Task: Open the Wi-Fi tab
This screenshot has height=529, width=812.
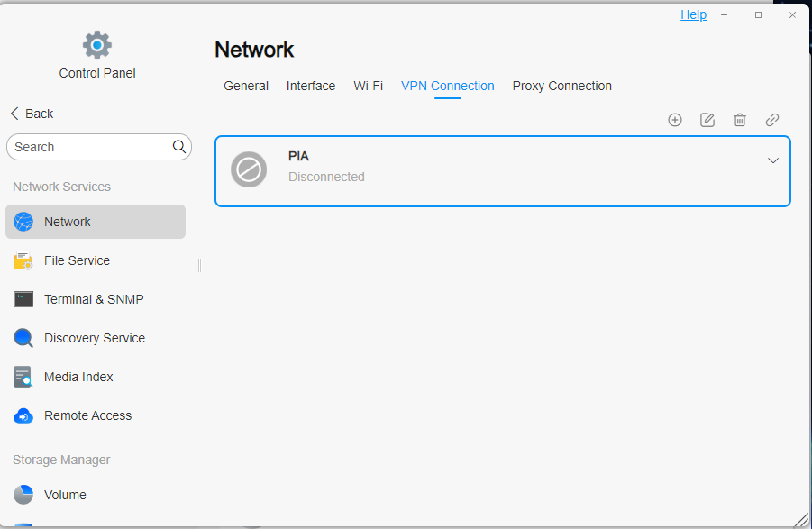Action: pyautogui.click(x=369, y=86)
